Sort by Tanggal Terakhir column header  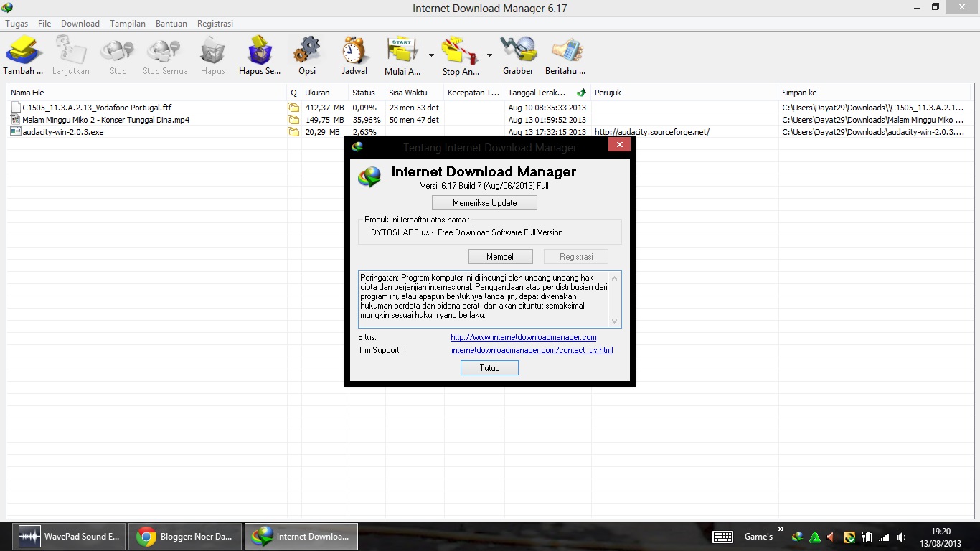click(x=547, y=93)
